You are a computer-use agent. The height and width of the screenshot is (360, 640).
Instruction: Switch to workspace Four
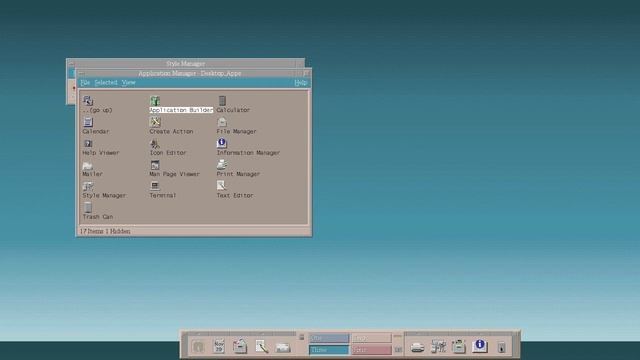pos(371,350)
